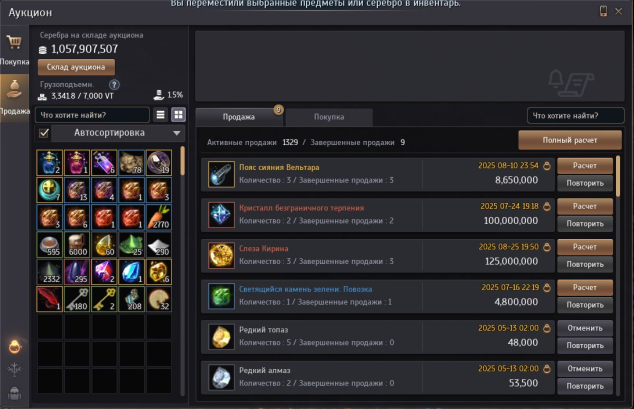This screenshot has height=409, width=634.
Task: Select the carrot item with 2770 count
Action: (x=159, y=217)
